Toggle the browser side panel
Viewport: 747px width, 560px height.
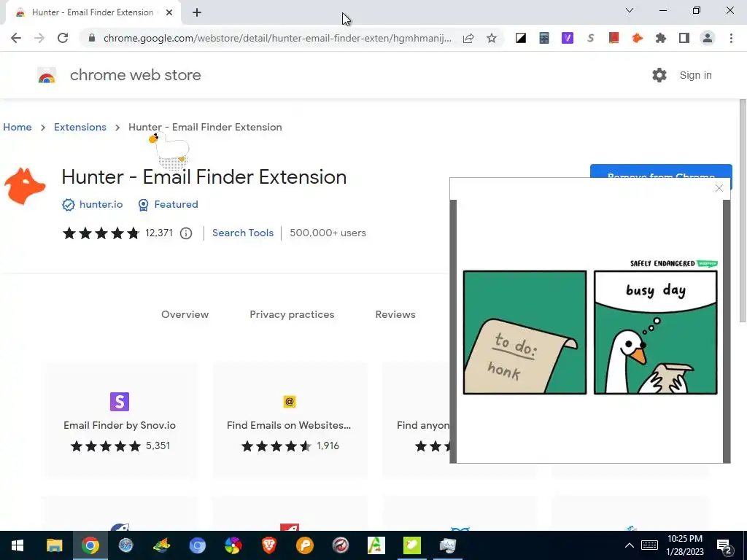684,38
